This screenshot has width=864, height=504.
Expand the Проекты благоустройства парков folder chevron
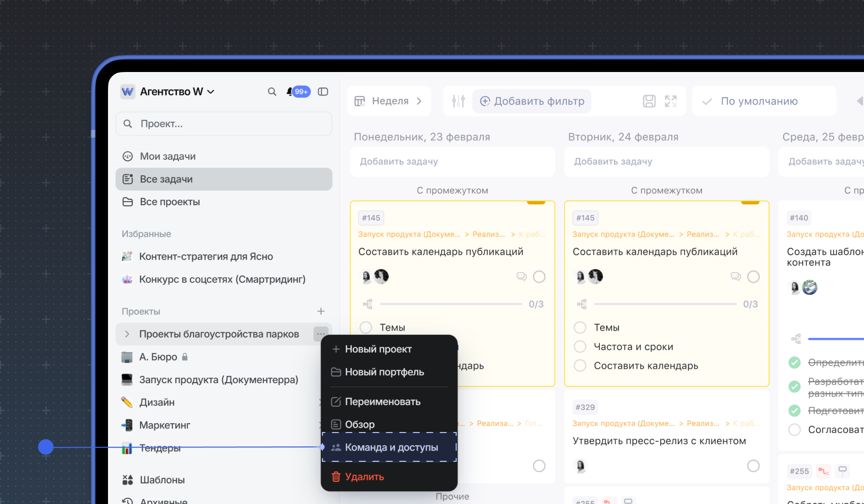tap(127, 334)
